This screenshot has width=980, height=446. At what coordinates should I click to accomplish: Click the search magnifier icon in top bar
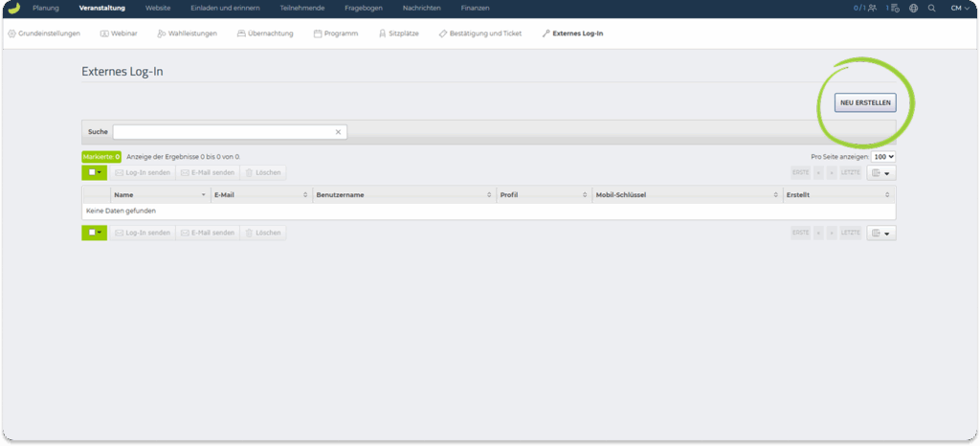pyautogui.click(x=931, y=8)
